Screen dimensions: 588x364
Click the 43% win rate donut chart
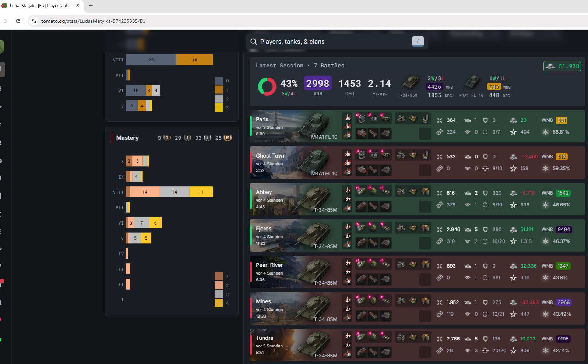click(x=267, y=87)
